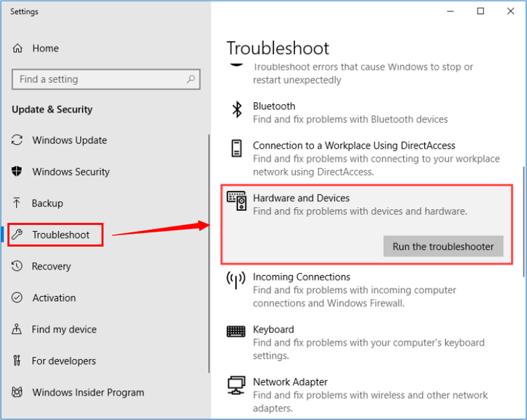527x420 pixels.
Task: Click the For developers tools icon
Action: (17, 360)
